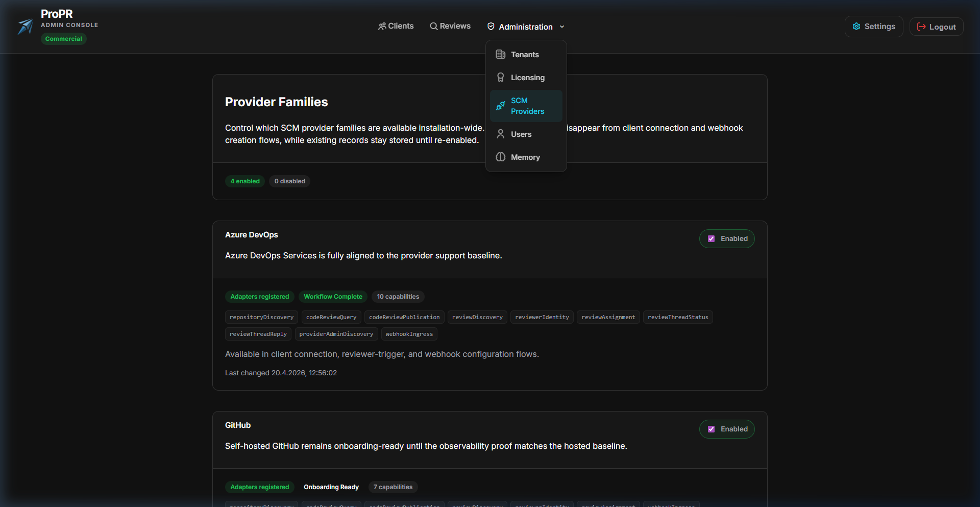Click Azure DevOps 'Adapters registered' badge

(260, 297)
